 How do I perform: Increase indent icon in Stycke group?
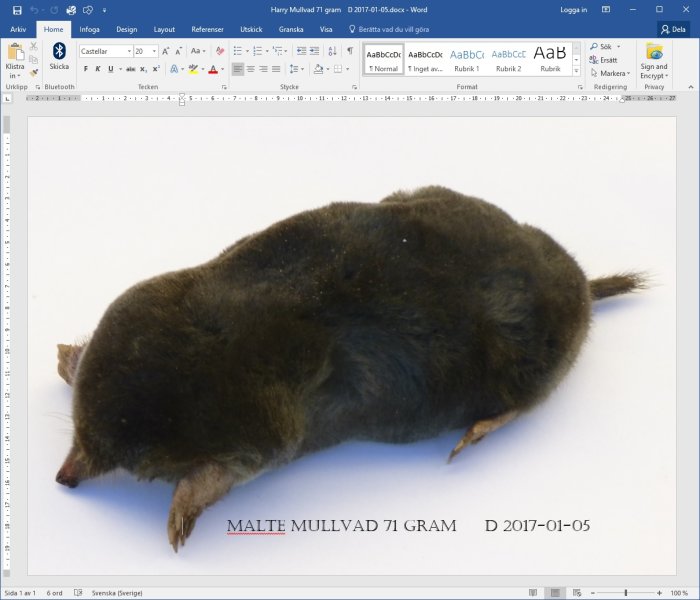(x=315, y=51)
